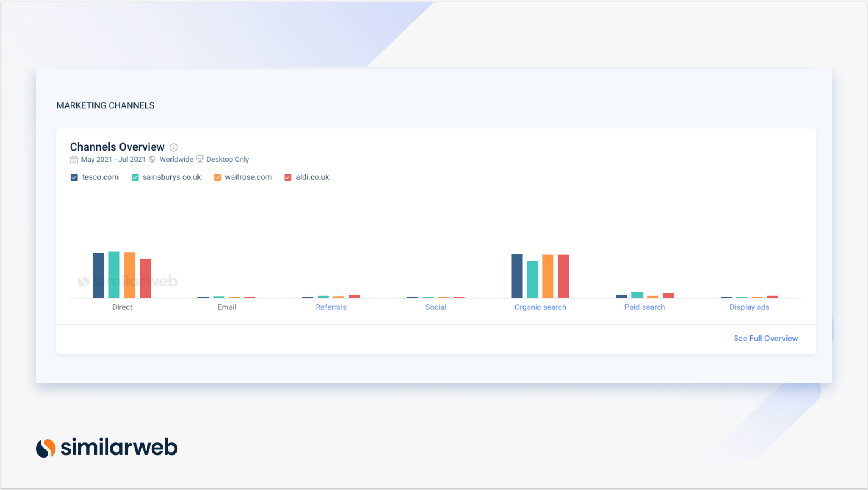The width and height of the screenshot is (868, 490).
Task: Open the Organic search channel link
Action: (540, 307)
